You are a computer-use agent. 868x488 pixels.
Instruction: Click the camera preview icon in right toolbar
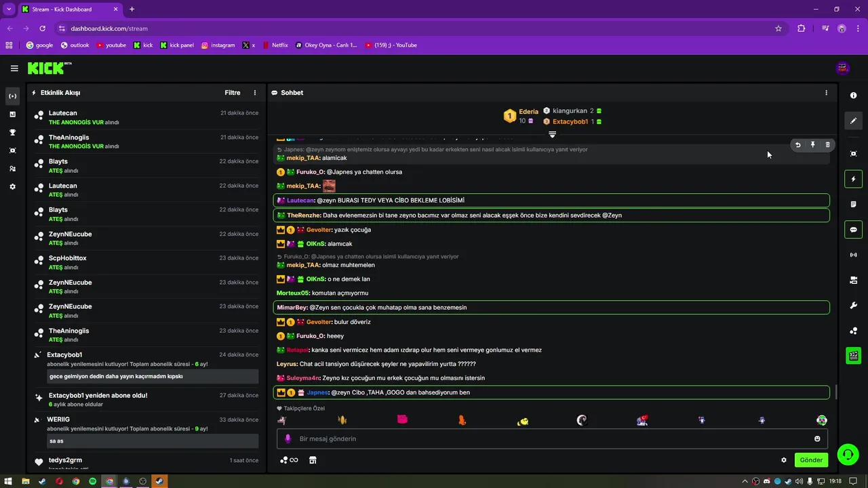tap(853, 280)
